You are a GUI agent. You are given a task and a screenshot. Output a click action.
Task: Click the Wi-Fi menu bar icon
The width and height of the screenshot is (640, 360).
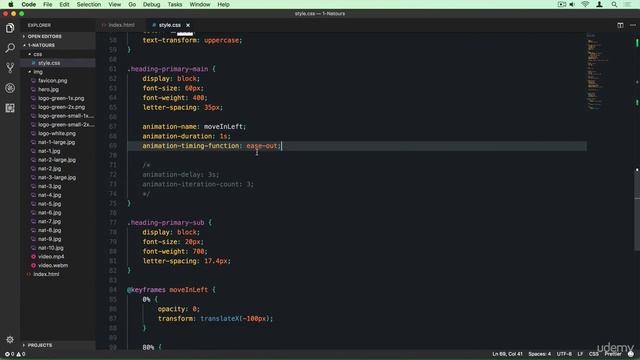[x=585, y=4]
